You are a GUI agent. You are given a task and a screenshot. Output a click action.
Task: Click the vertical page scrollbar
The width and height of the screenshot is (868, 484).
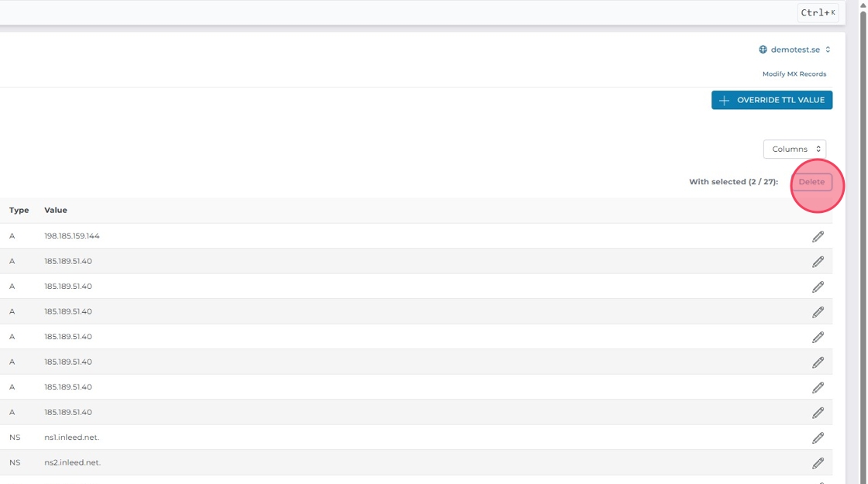click(x=863, y=232)
